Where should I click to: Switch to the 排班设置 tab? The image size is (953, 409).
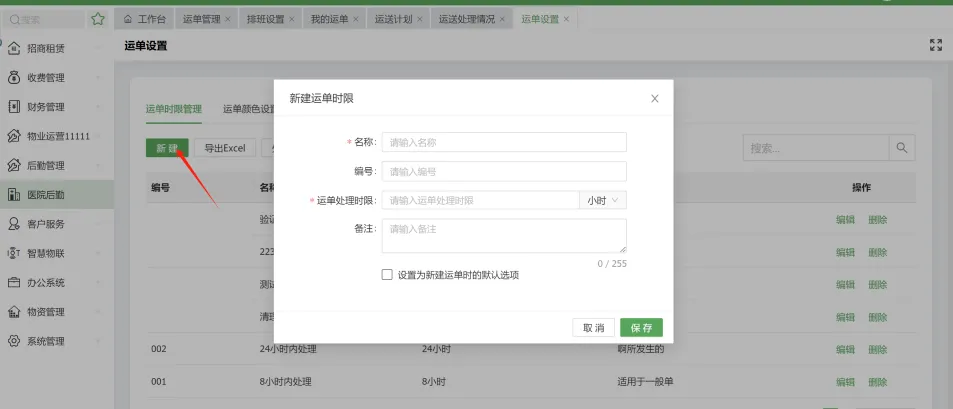click(x=265, y=19)
